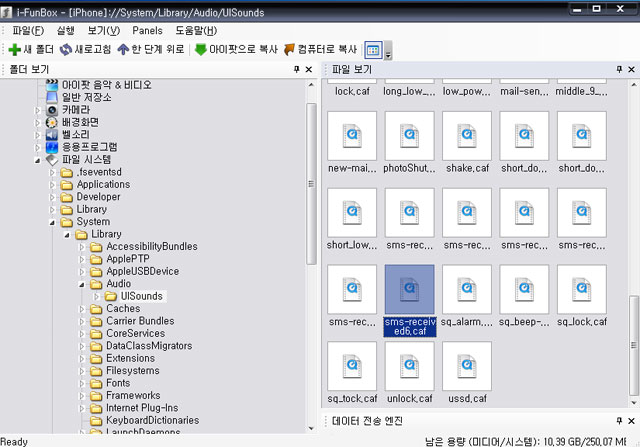Image resolution: width=640 pixels, height=447 pixels.
Task: Click the lock.caf file name
Action: pyautogui.click(x=352, y=91)
